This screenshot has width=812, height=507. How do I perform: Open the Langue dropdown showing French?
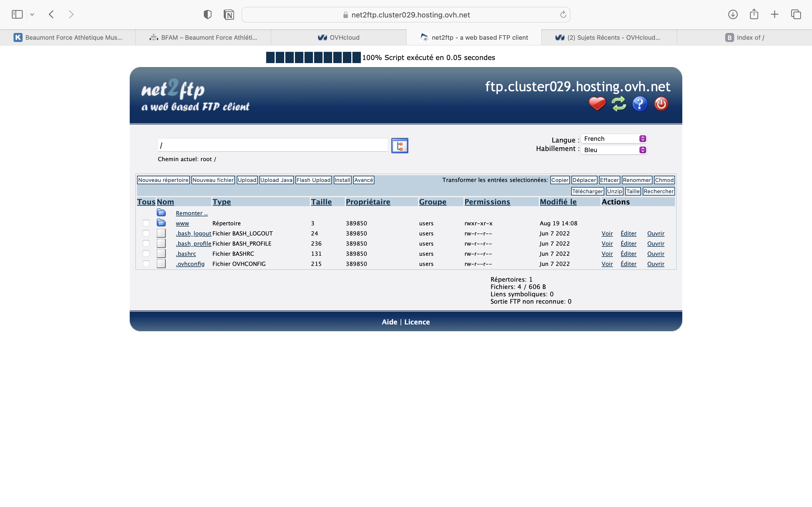click(x=613, y=139)
